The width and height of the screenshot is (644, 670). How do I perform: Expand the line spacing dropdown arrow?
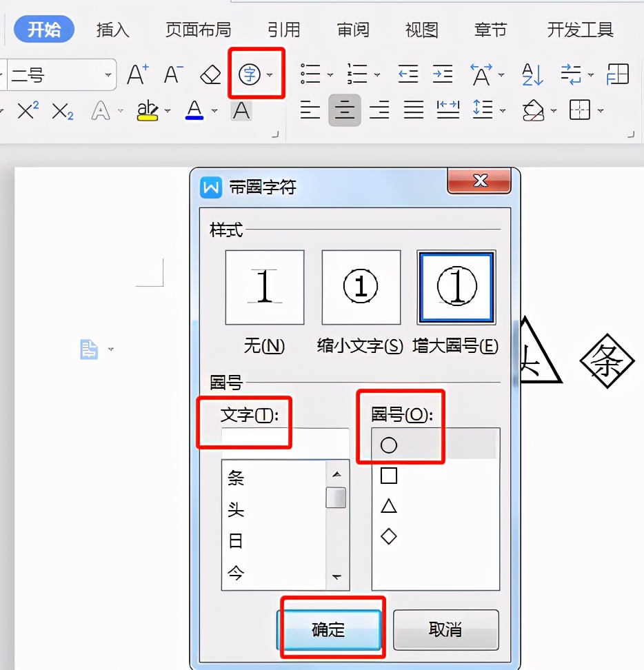[x=503, y=111]
